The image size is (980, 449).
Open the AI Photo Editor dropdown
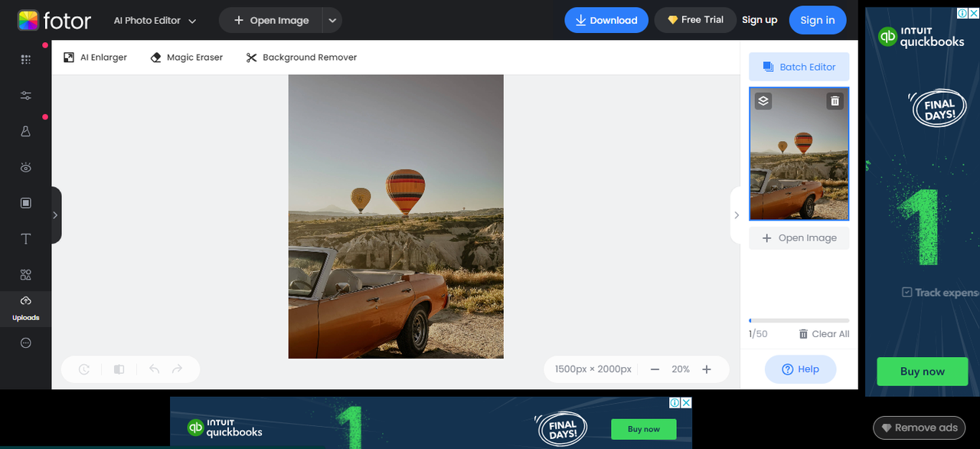click(155, 21)
